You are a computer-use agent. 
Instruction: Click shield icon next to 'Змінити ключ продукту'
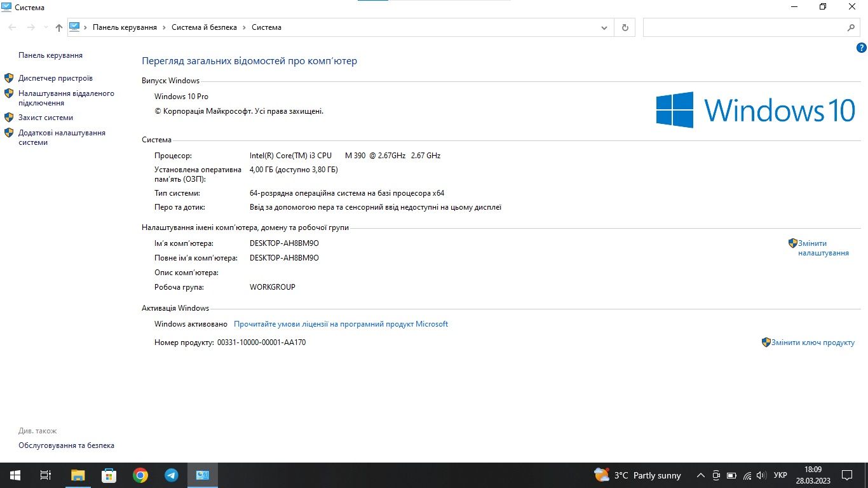coord(766,342)
